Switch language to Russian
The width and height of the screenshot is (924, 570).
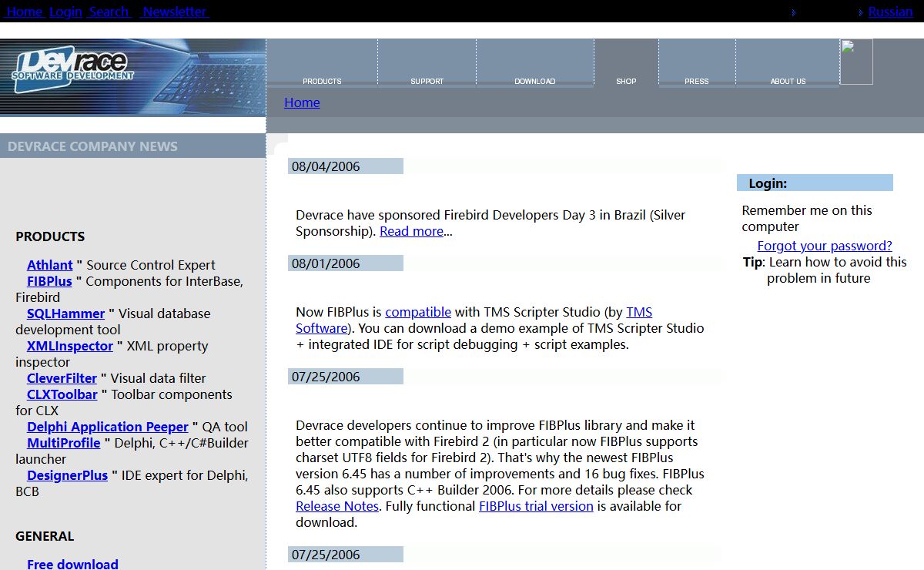tap(890, 12)
